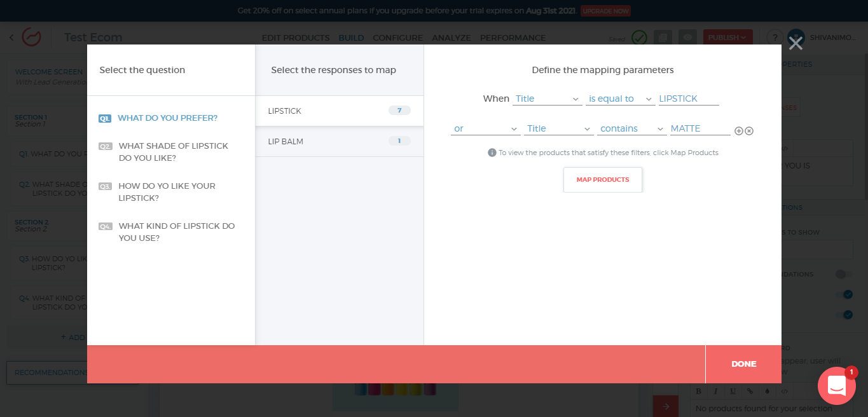
Task: Click the Map Products button
Action: 603,180
